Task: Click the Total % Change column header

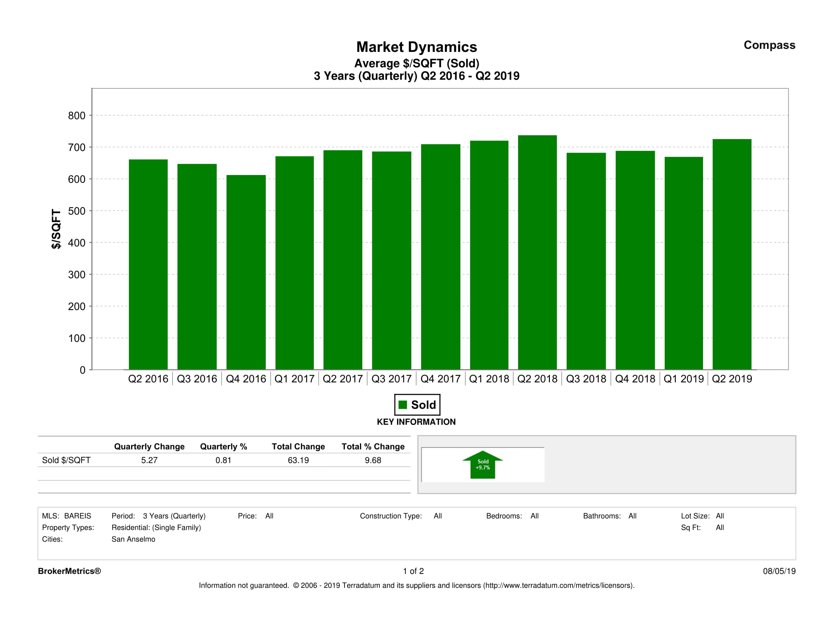Action: click(x=373, y=447)
